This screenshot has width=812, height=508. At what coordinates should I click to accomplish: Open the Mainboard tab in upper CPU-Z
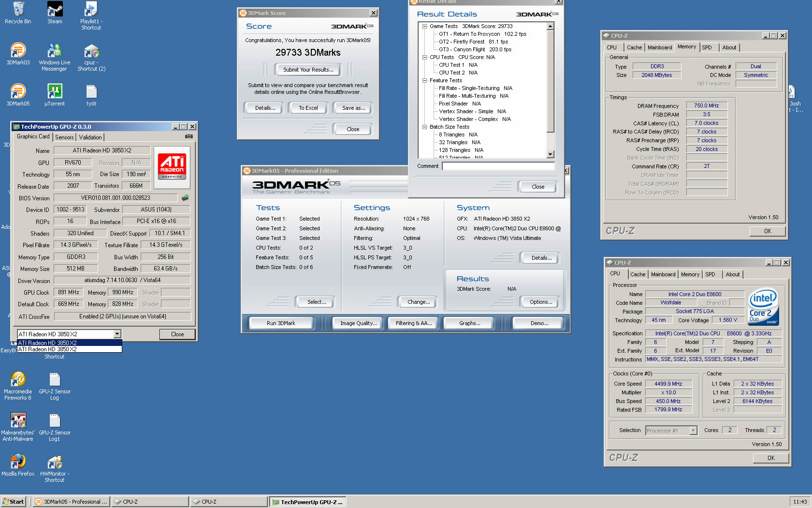click(x=660, y=47)
